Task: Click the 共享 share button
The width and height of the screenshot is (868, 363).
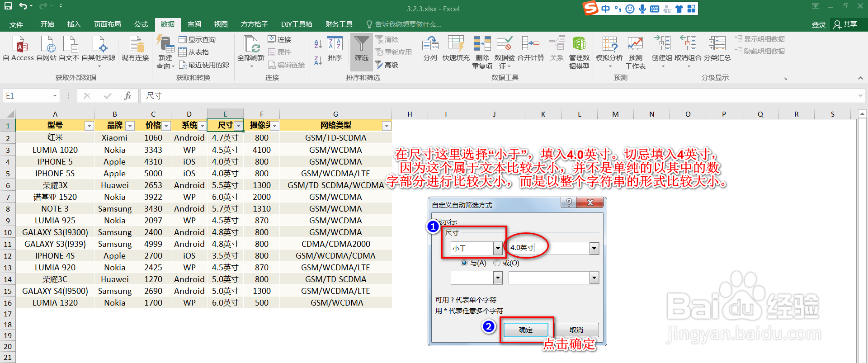Action: coord(845,24)
